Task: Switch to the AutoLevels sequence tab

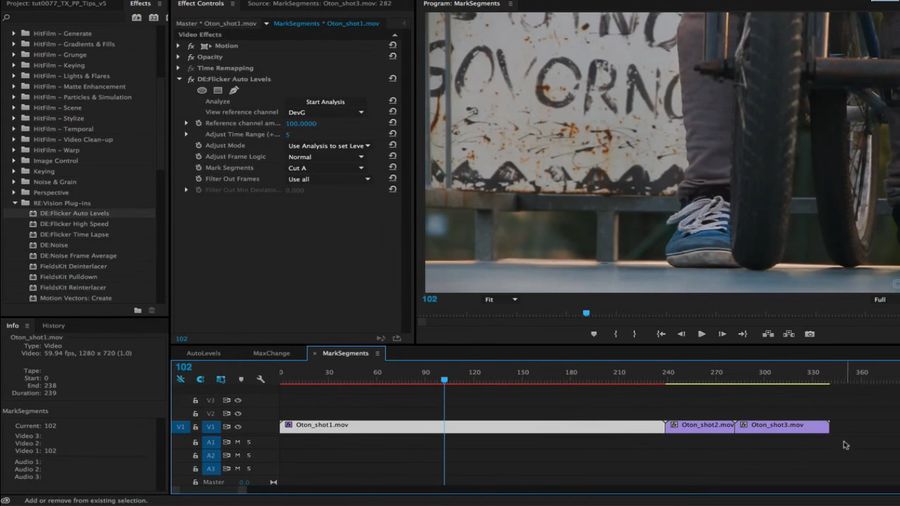Action: (203, 353)
